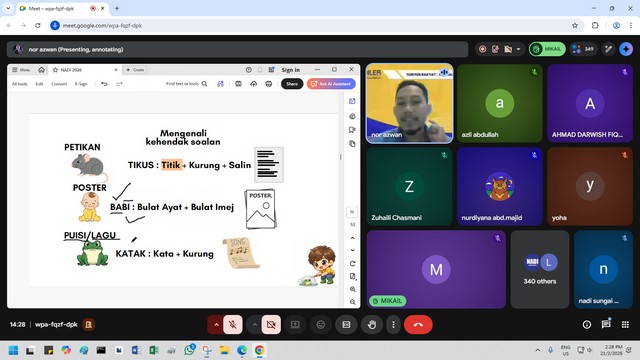
Task: Click the red Leave call button
Action: tap(418, 324)
